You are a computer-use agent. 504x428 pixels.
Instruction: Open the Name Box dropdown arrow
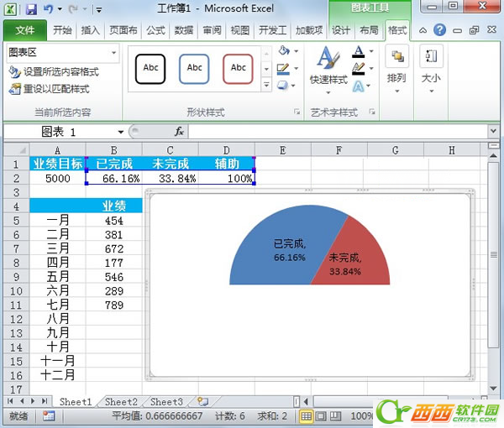120,132
